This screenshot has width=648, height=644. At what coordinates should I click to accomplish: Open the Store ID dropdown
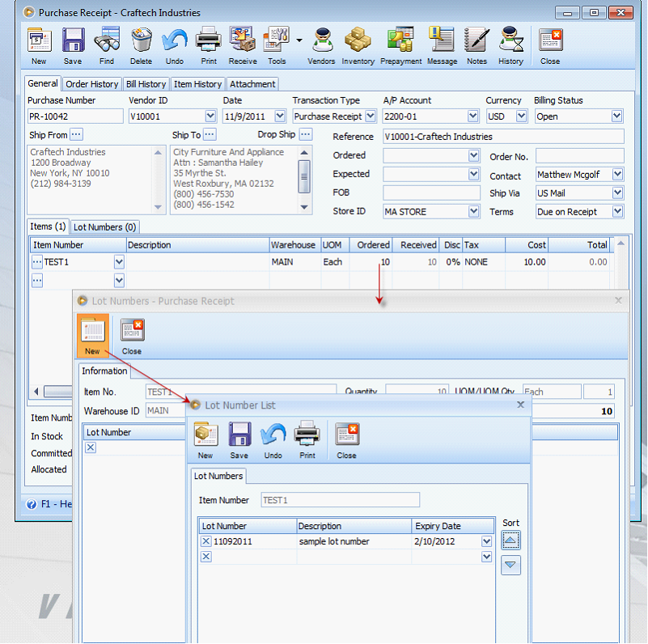[x=473, y=212]
